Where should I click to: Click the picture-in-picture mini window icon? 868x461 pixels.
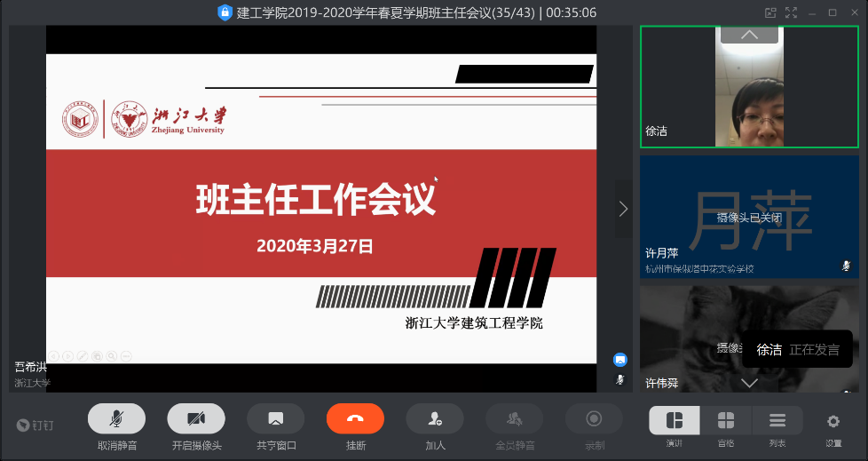tap(770, 12)
